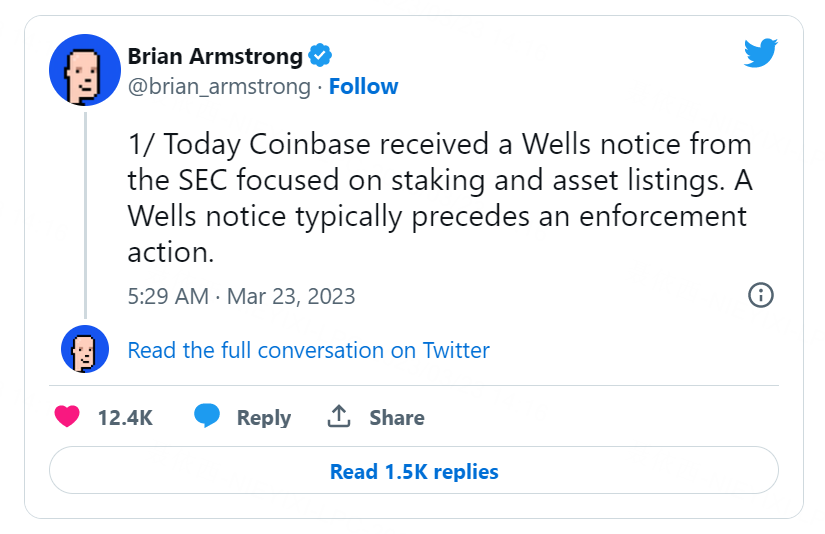Image resolution: width=825 pixels, height=534 pixels.
Task: Click the Share label
Action: click(397, 418)
